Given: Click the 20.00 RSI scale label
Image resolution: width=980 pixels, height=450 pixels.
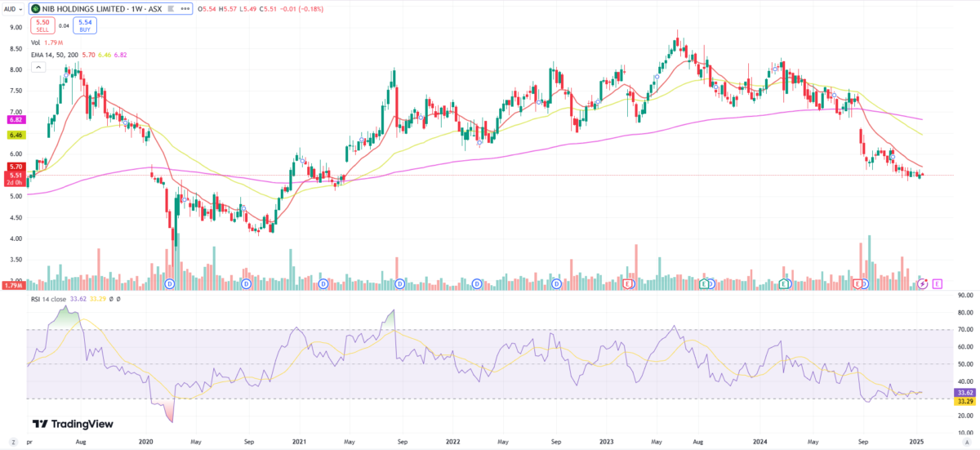Looking at the screenshot, I should 964,416.
